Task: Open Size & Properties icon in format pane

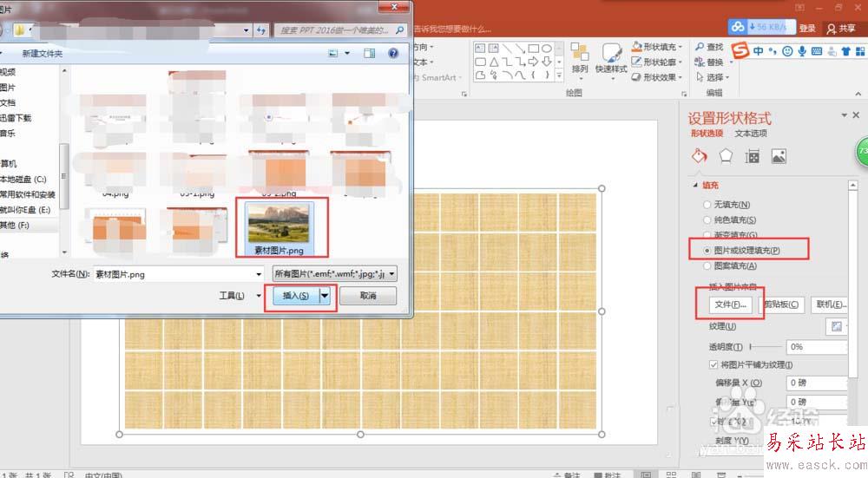Action: (x=752, y=156)
